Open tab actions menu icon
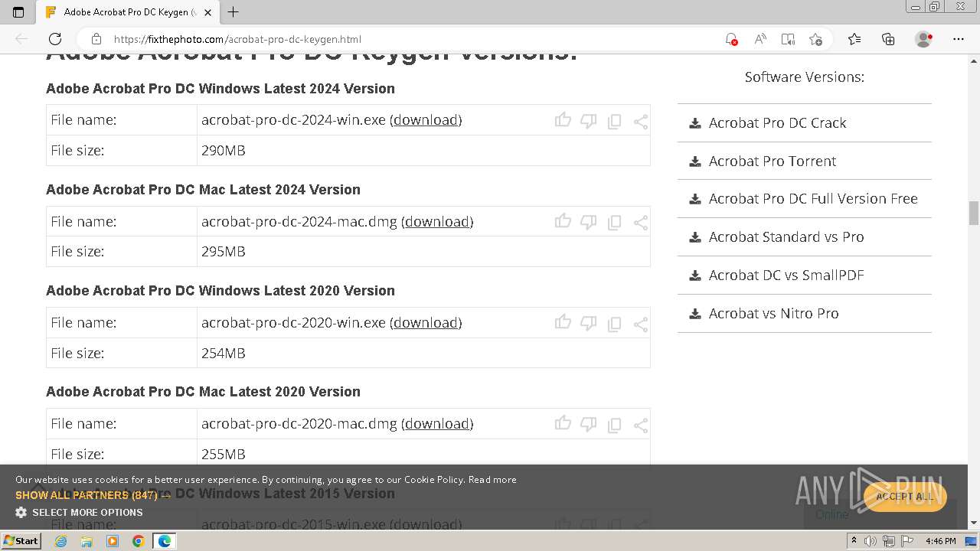Viewport: 980px width, 551px height. click(18, 12)
